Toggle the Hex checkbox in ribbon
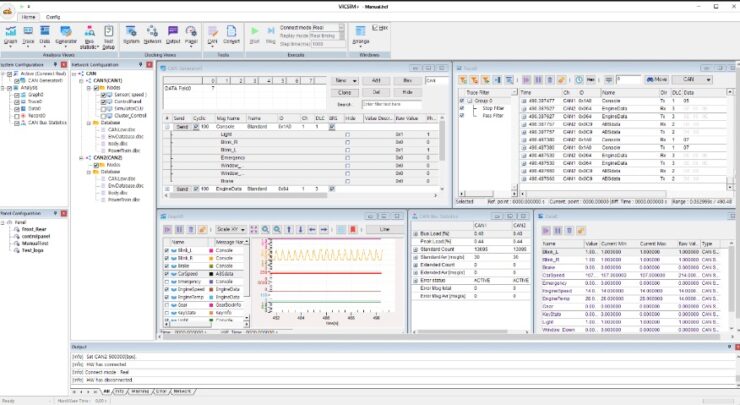This screenshot has height=405, width=740. [376, 29]
